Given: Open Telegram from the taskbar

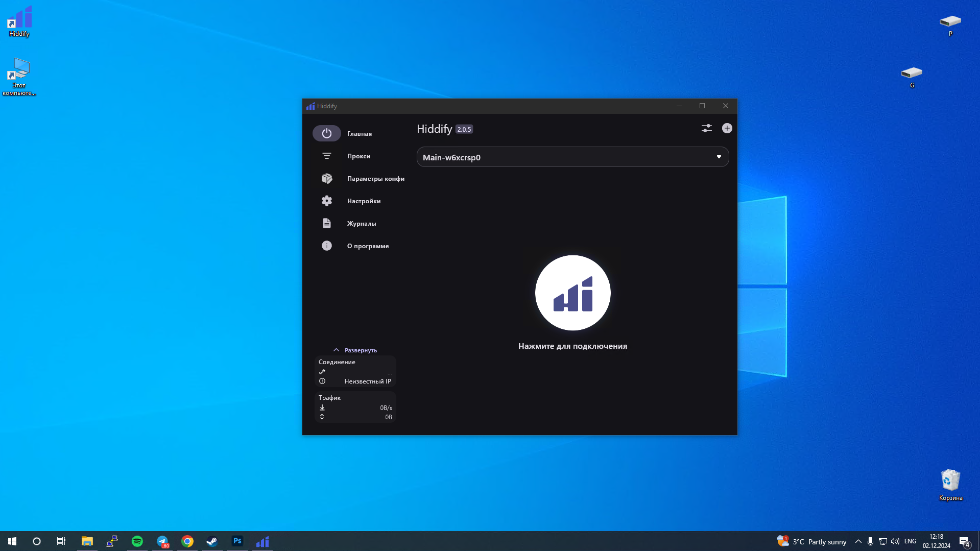Looking at the screenshot, I should [162, 541].
